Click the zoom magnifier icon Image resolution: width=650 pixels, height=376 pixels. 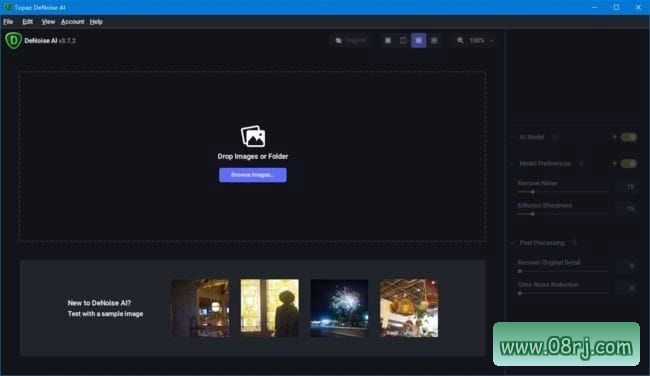(460, 41)
